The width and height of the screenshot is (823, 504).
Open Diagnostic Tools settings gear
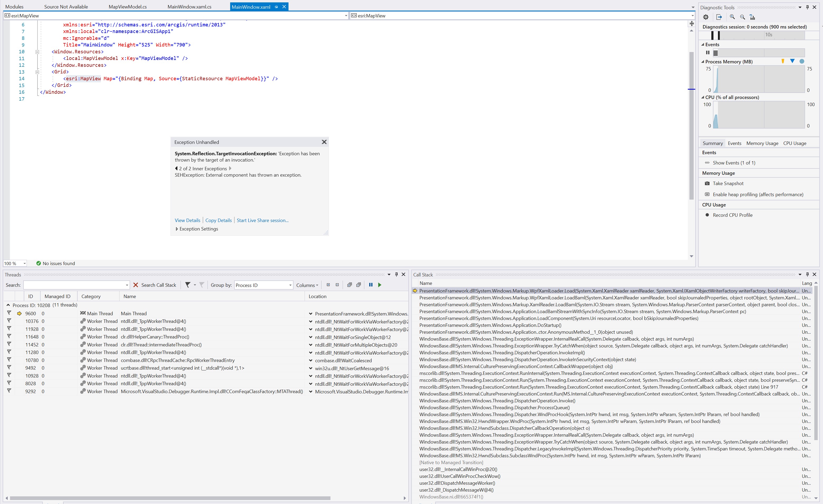pos(706,17)
